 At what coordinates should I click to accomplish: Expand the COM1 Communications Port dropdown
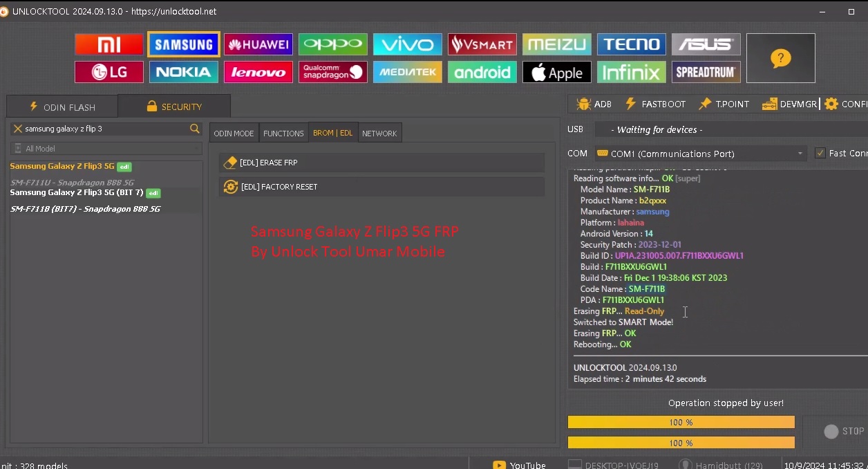click(x=701, y=154)
